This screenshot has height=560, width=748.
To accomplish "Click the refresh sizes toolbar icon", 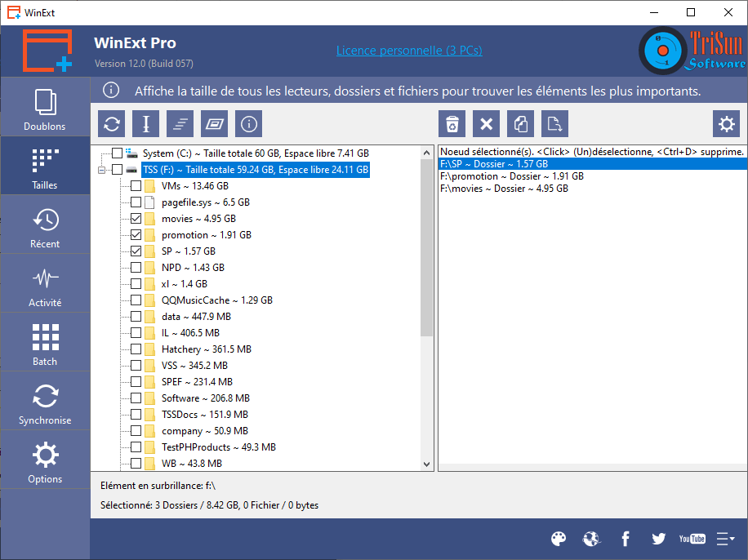I will click(x=112, y=124).
